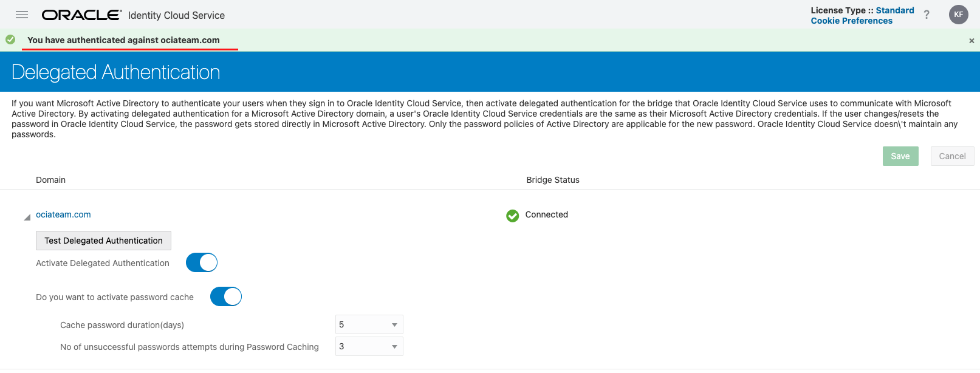Open the hamburger navigation menu
Screen dimensions: 980x373
point(22,15)
